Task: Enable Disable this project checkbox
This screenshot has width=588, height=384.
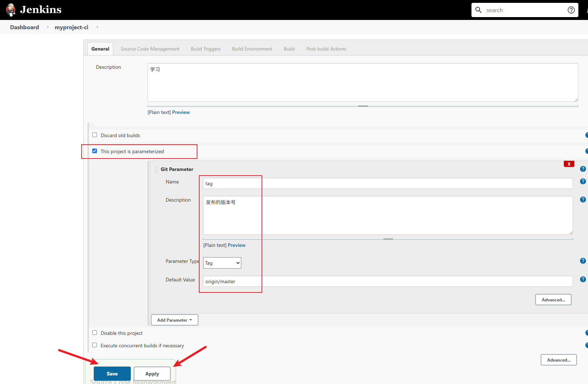Action: point(95,333)
